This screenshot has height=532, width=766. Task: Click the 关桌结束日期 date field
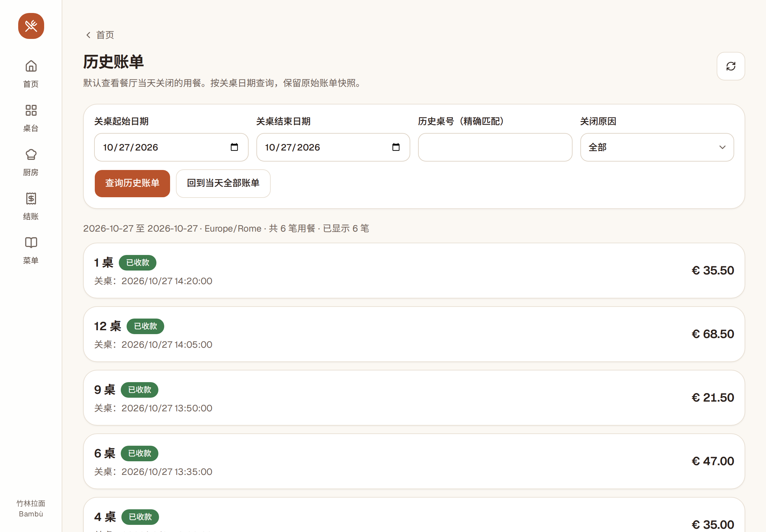(x=333, y=147)
